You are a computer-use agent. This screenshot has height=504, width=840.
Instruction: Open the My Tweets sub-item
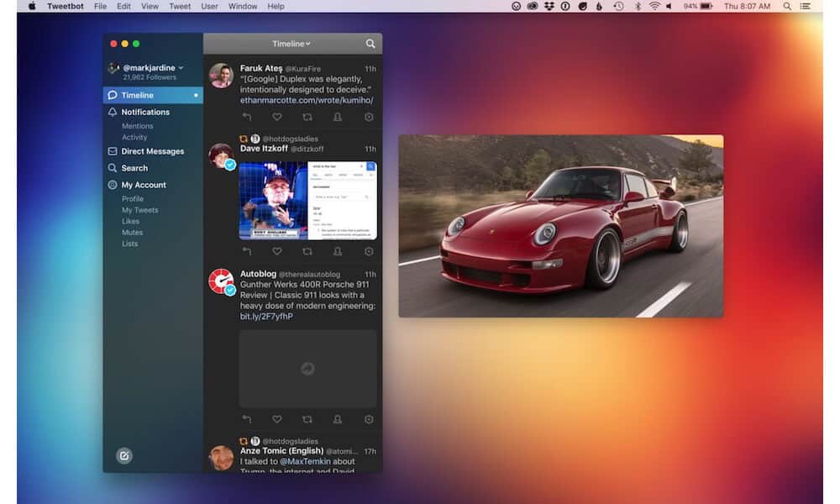coord(139,210)
